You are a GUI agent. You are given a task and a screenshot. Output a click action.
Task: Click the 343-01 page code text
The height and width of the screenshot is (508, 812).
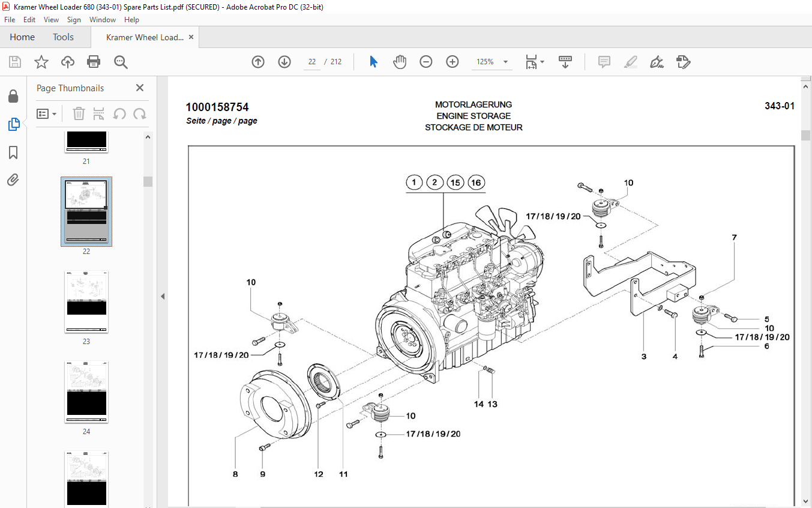(x=780, y=106)
